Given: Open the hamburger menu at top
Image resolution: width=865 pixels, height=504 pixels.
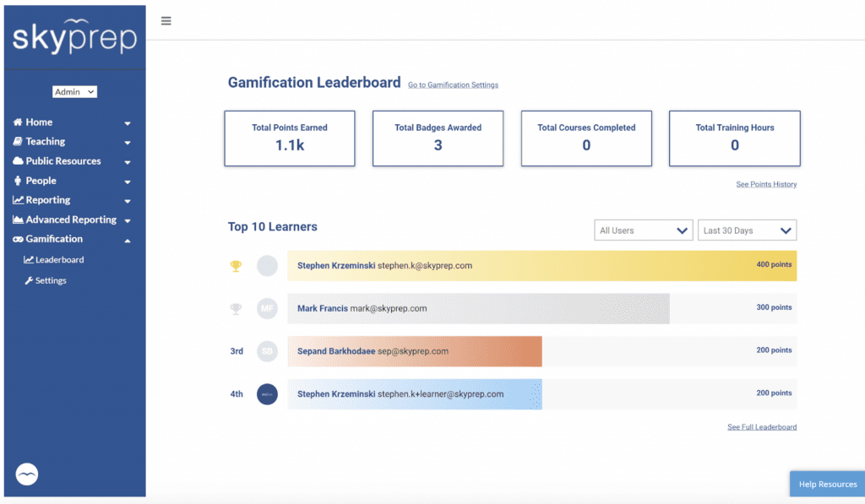Looking at the screenshot, I should pyautogui.click(x=166, y=20).
